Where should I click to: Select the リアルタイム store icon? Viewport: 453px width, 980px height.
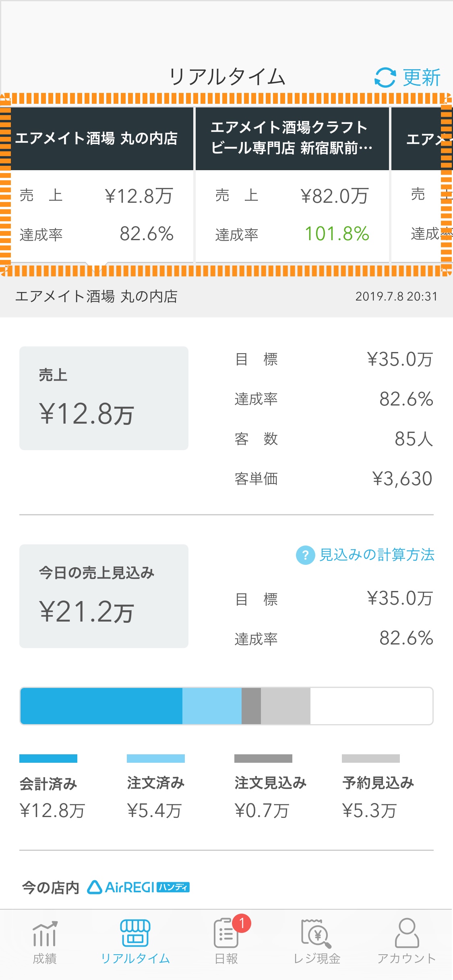point(135,933)
